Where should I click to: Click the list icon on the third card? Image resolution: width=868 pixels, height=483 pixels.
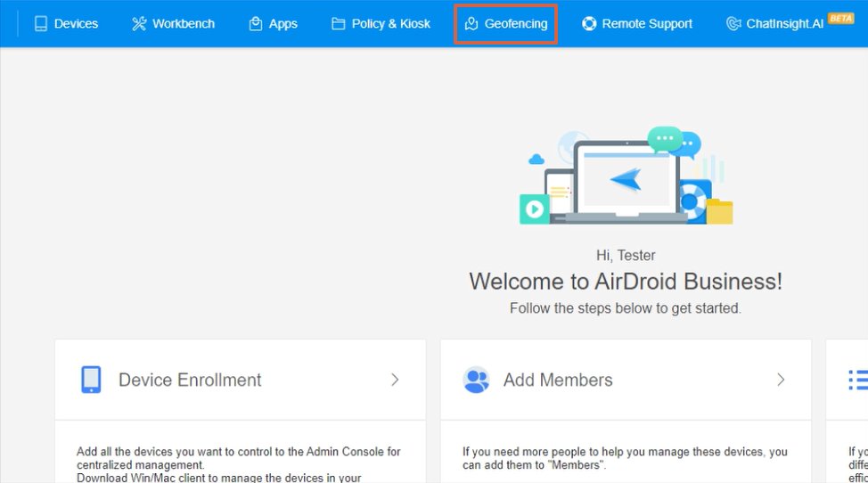858,380
